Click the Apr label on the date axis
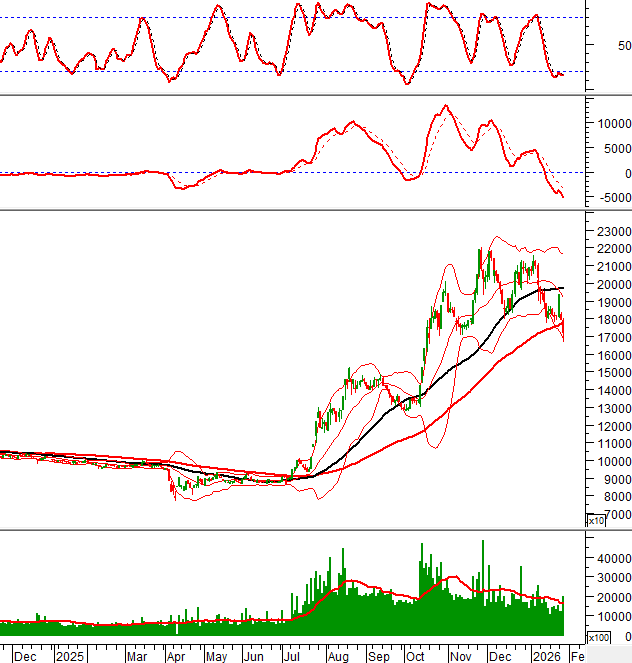The width and height of the screenshot is (632, 663). (x=176, y=656)
